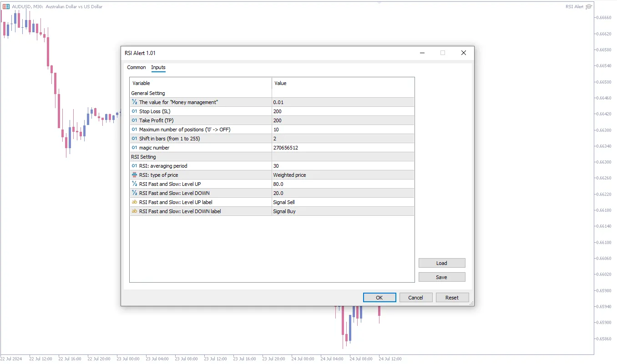Edit the RSI averaging period value 30
The image size is (617, 364).
pos(343,166)
